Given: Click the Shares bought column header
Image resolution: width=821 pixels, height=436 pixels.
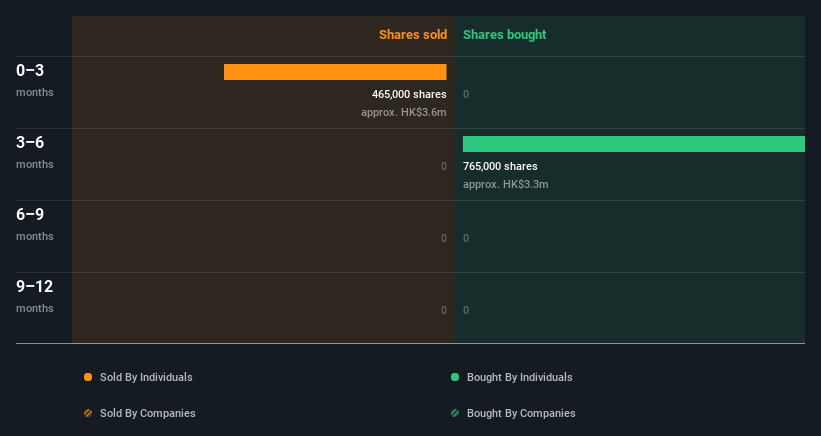Looking at the screenshot, I should point(505,35).
